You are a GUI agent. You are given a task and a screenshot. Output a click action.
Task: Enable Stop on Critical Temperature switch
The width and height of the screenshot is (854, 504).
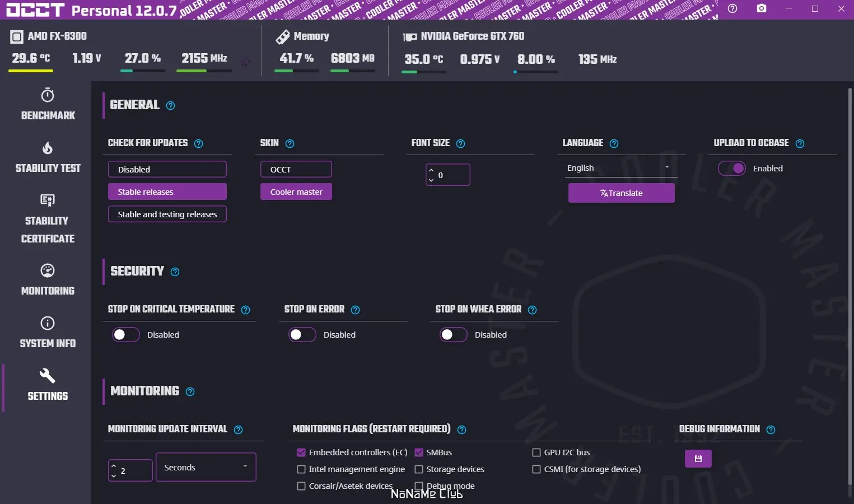pyautogui.click(x=125, y=335)
